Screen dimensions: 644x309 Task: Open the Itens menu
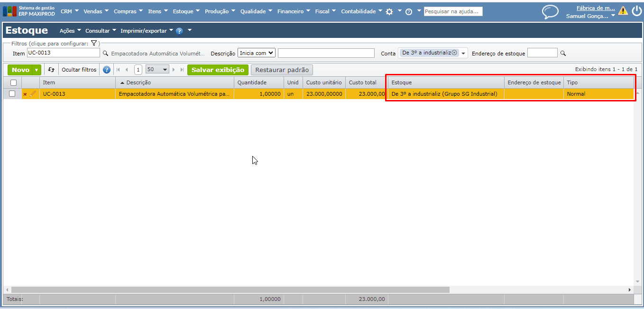tap(157, 11)
